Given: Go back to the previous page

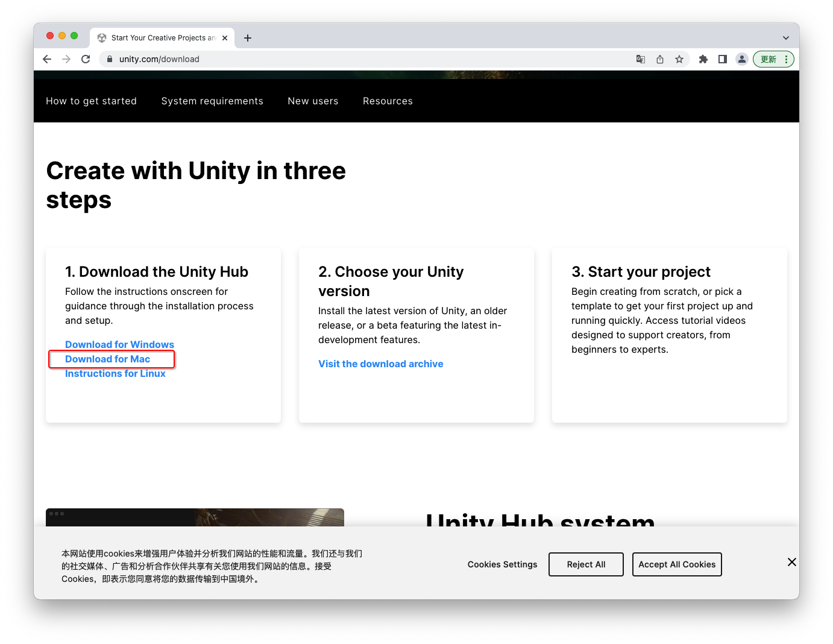Looking at the screenshot, I should (47, 59).
